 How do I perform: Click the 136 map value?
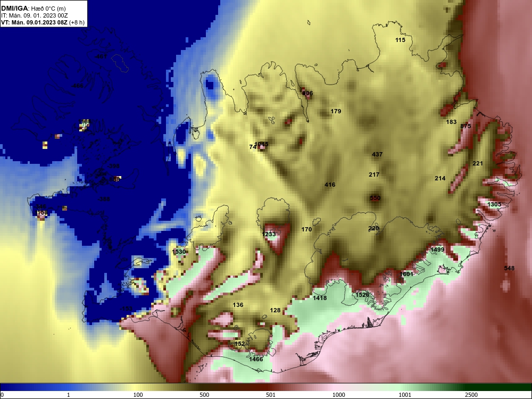[238, 305]
